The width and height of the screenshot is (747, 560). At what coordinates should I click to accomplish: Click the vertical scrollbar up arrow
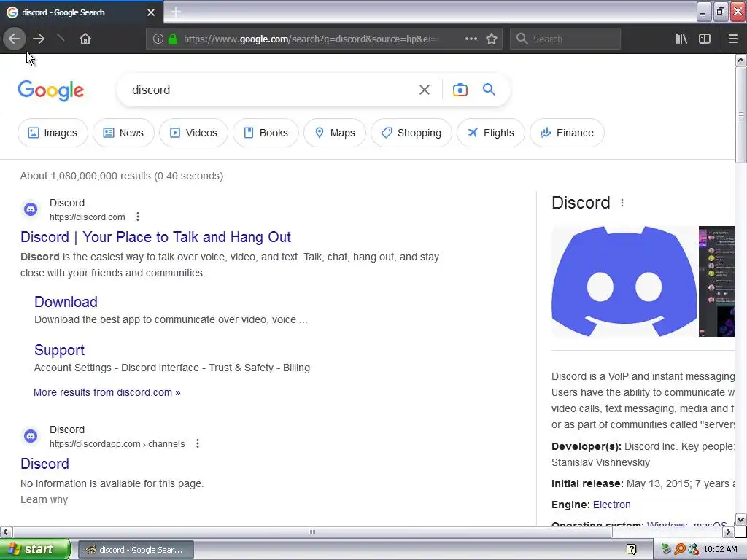[741, 60]
